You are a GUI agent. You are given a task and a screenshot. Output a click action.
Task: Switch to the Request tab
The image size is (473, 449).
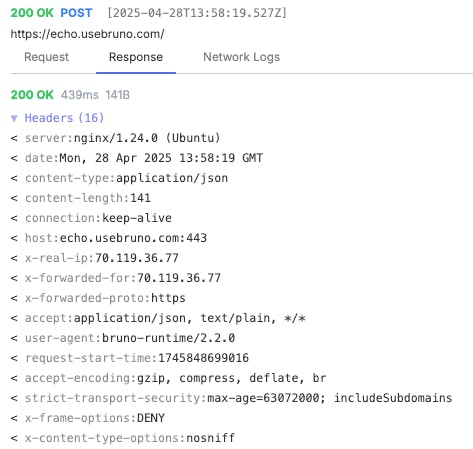(x=47, y=57)
